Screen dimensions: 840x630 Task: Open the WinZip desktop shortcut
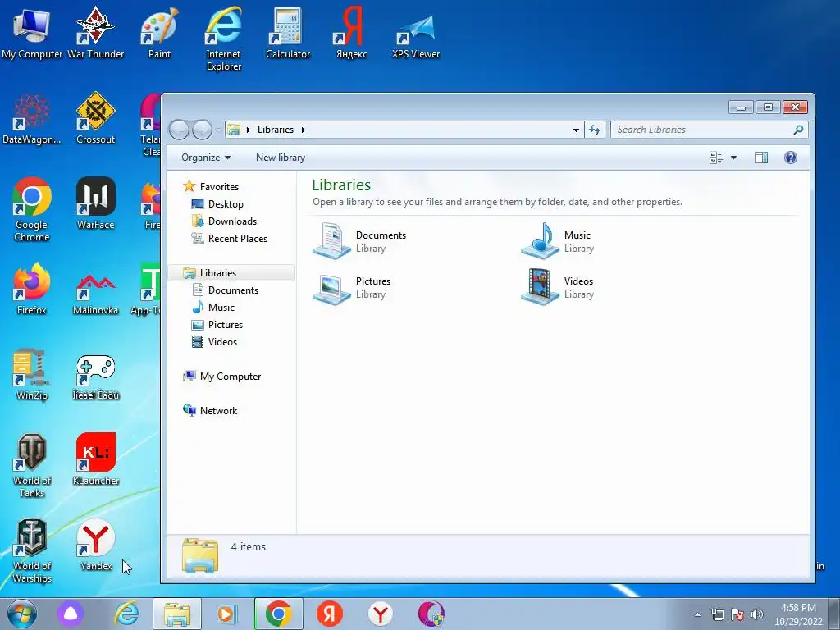click(32, 375)
